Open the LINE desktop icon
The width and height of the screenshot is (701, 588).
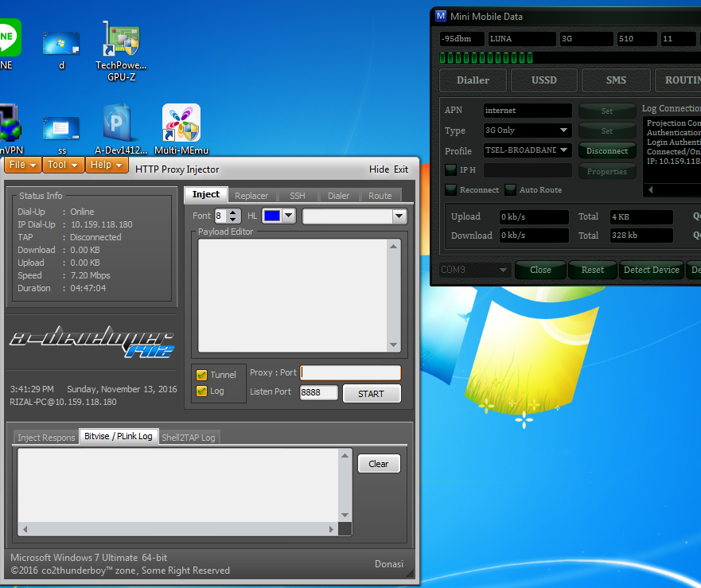click(x=8, y=45)
